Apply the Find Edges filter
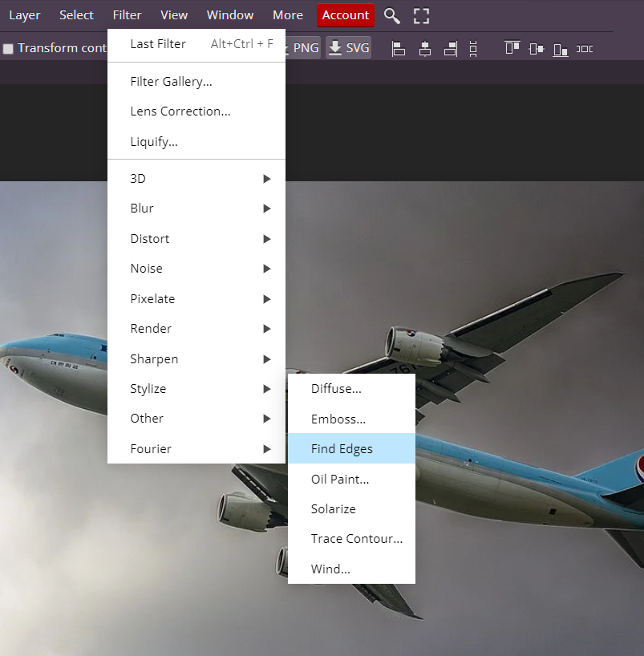 pos(351,448)
